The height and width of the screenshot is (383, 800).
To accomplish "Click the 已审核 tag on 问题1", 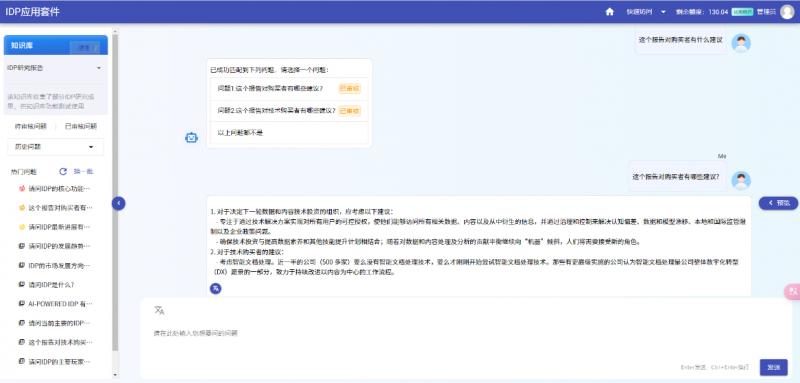I will tap(349, 88).
